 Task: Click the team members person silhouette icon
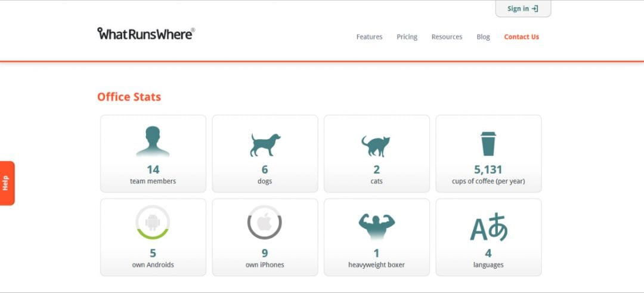[153, 141]
